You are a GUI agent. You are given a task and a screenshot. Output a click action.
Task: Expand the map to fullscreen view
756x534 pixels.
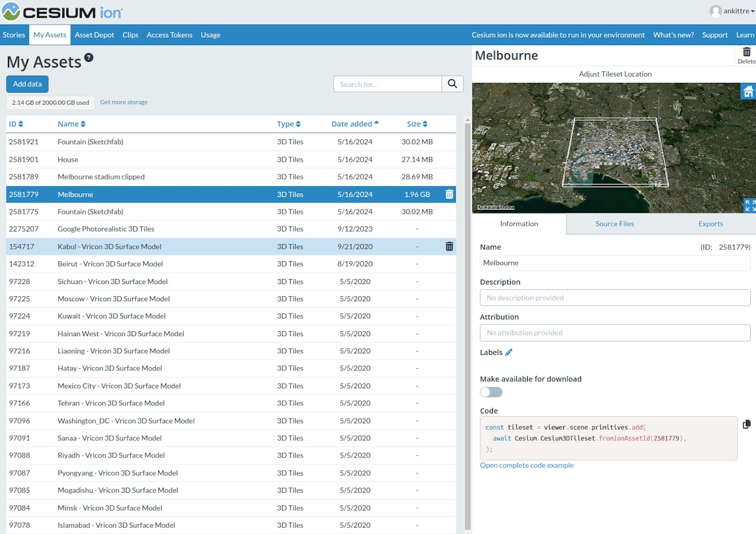[x=749, y=205]
